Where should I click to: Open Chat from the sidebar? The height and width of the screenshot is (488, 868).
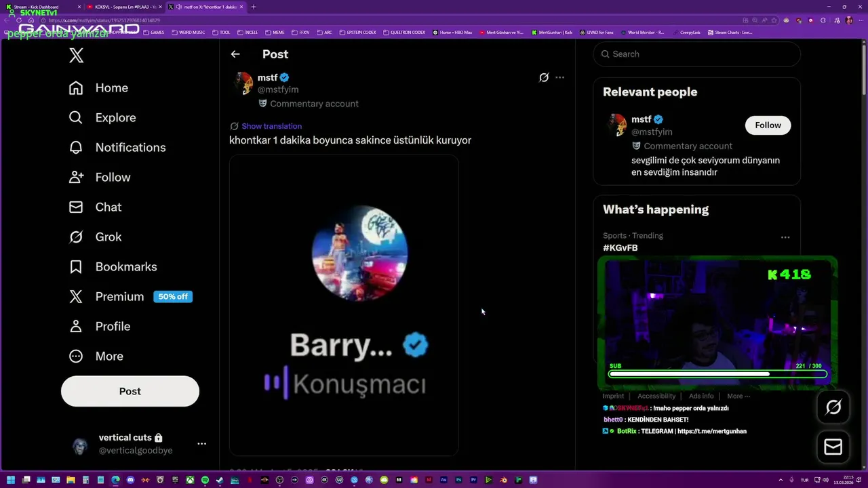pyautogui.click(x=96, y=207)
